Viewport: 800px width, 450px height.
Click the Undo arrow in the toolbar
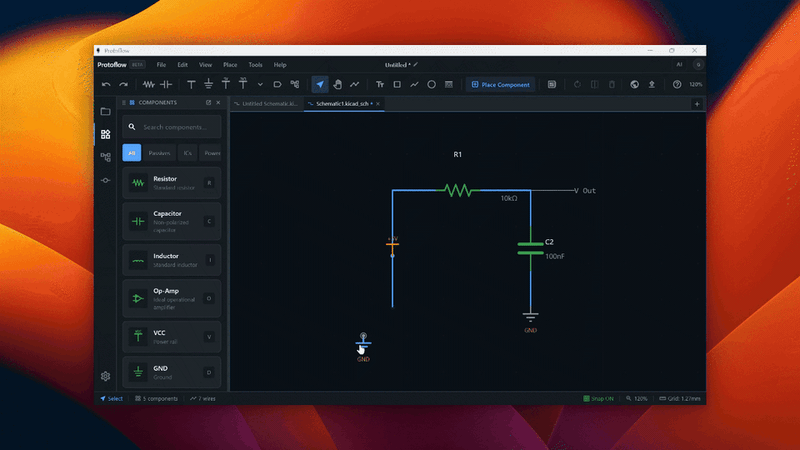coord(106,85)
